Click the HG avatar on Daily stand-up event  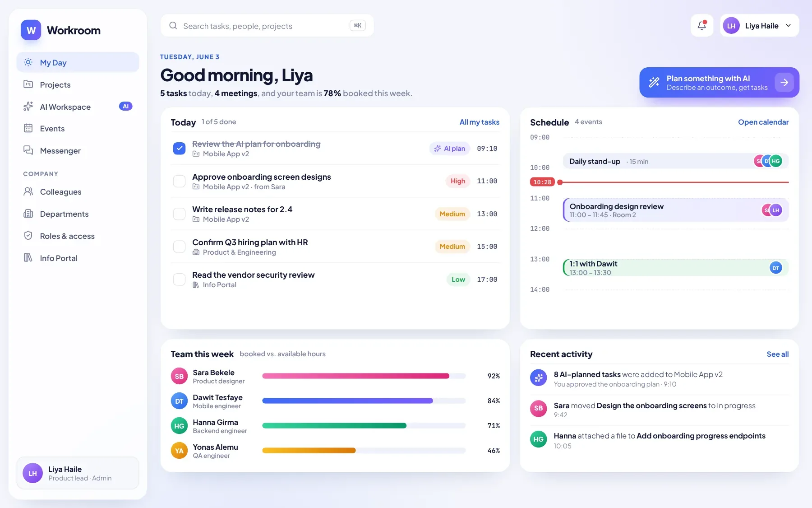click(x=776, y=161)
